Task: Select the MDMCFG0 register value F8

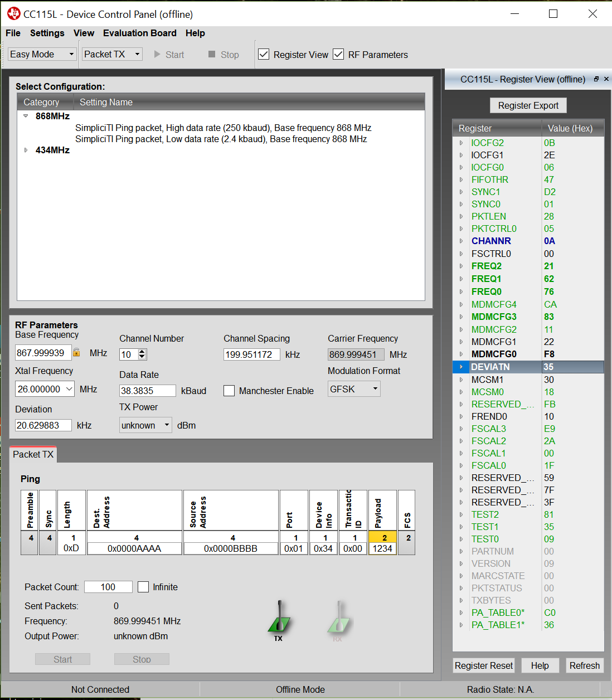Action: [549, 354]
